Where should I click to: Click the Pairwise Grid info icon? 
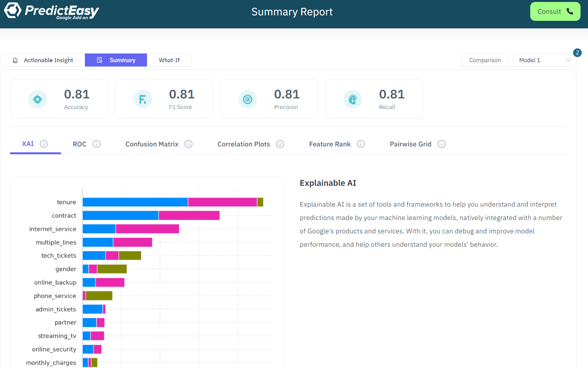441,144
